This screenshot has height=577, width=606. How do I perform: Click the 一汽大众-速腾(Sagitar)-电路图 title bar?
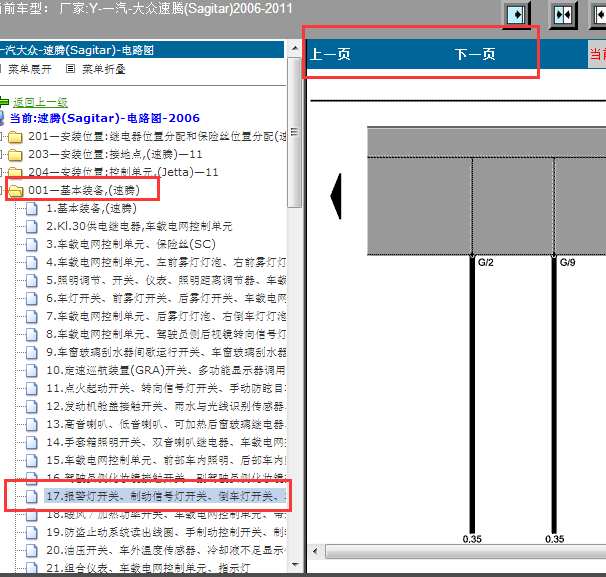pyautogui.click(x=141, y=50)
